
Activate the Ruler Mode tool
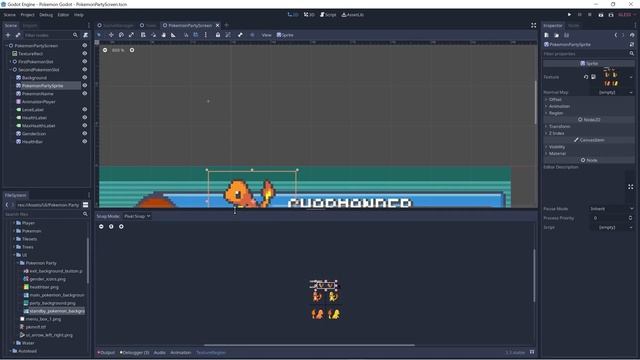173,35
